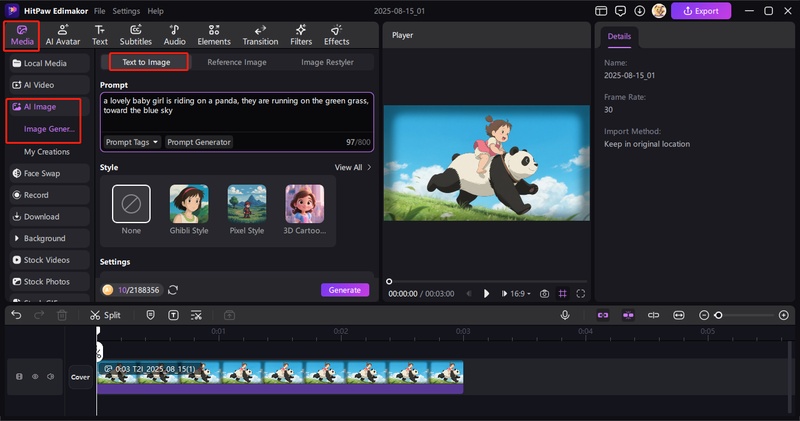The width and height of the screenshot is (800, 421).
Task: Toggle the first purple link icon in timeline toolbar
Action: point(603,315)
